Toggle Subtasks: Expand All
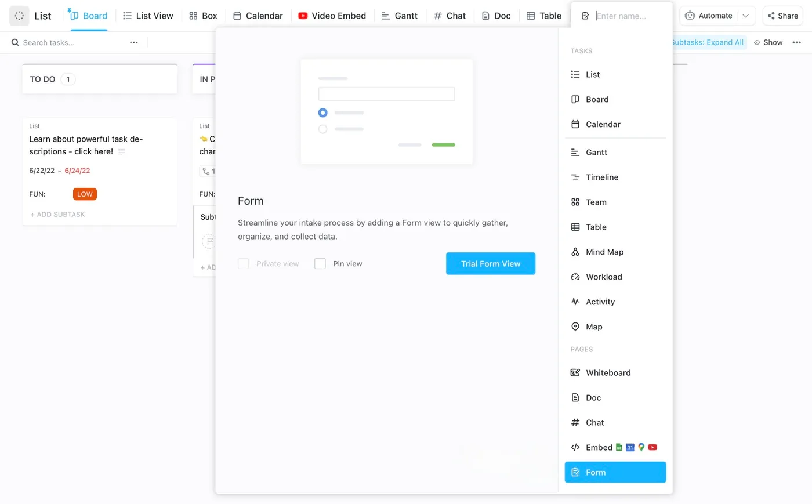Viewport: 812px width, 504px height. [x=708, y=42]
